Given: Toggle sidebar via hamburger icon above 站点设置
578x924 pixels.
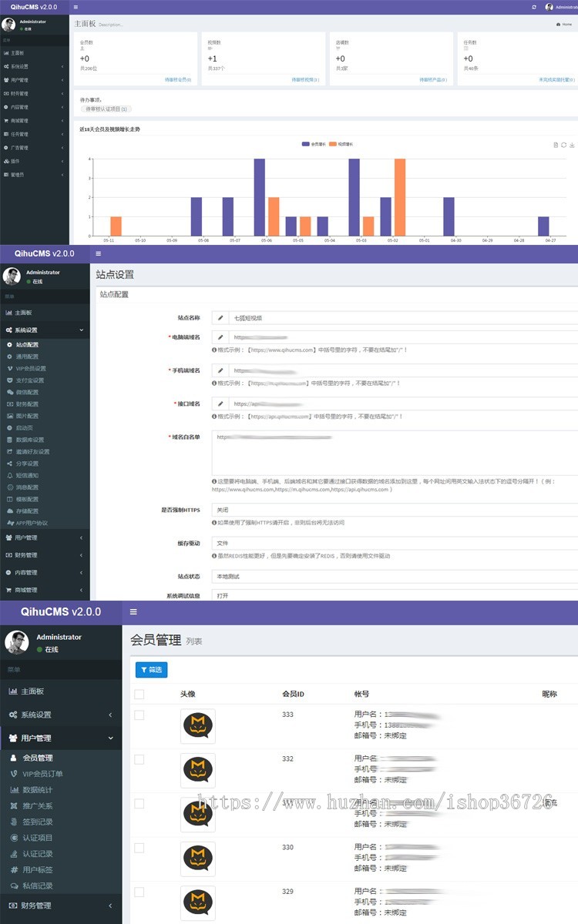Looking at the screenshot, I should click(99, 253).
